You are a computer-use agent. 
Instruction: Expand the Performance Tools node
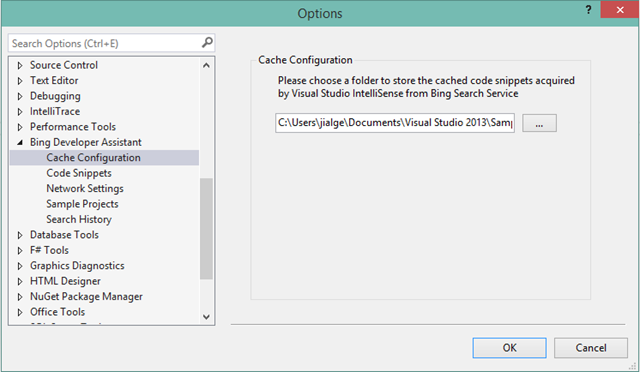coord(20,127)
